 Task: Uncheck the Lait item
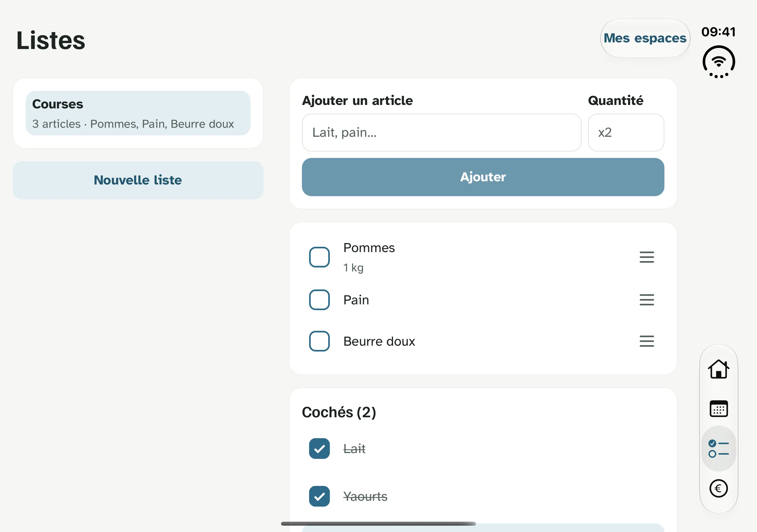(x=319, y=449)
